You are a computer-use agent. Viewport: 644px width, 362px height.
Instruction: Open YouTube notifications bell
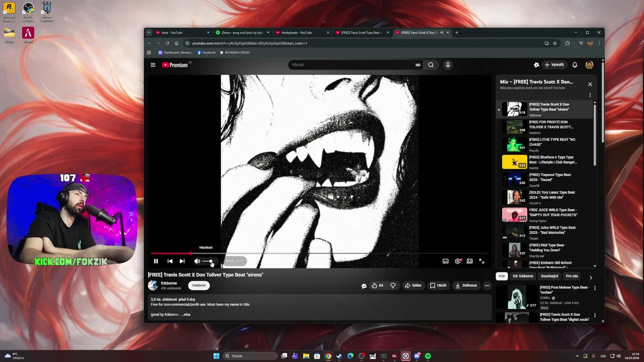coord(575,65)
